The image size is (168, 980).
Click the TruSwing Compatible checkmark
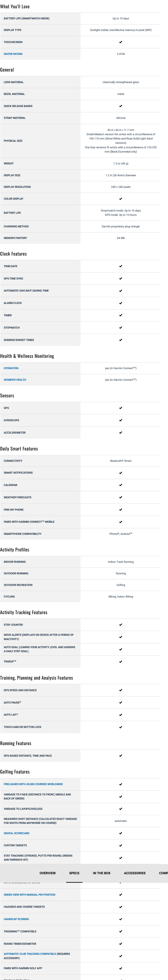(x=120, y=931)
